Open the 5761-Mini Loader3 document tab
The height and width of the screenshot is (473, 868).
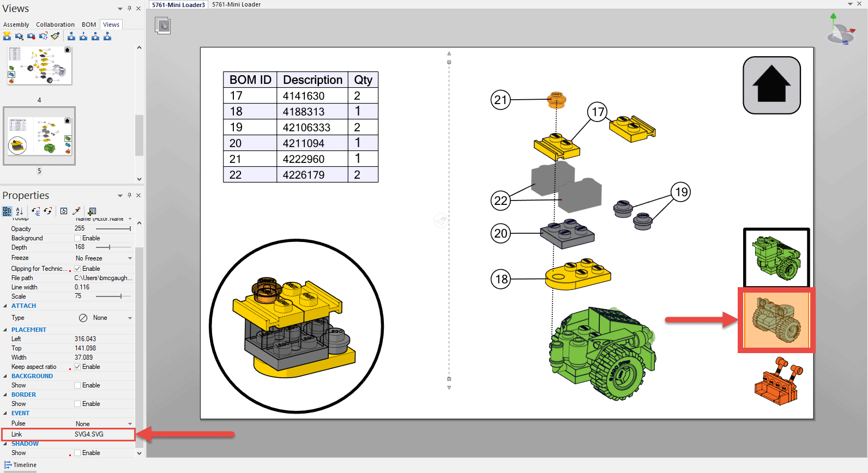point(179,4)
